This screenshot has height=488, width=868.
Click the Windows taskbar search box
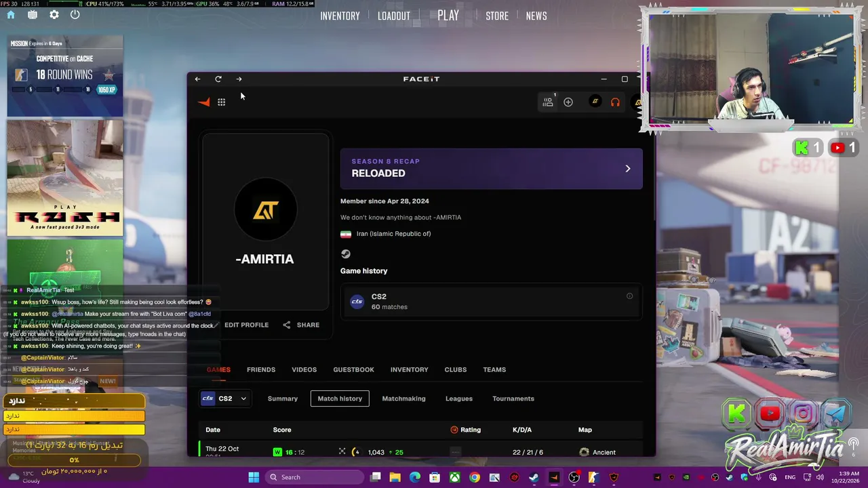coord(315,477)
